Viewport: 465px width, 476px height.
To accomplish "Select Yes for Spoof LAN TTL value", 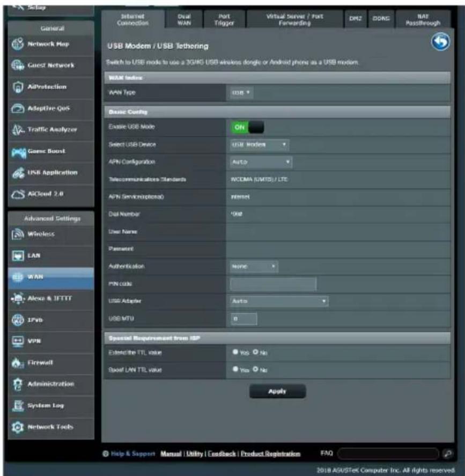I will pyautogui.click(x=235, y=369).
